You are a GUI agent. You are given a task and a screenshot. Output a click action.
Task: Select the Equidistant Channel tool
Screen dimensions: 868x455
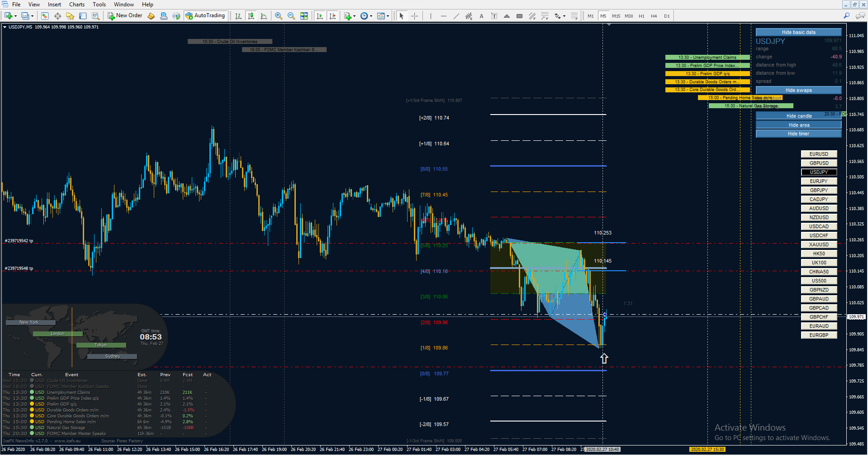click(469, 16)
